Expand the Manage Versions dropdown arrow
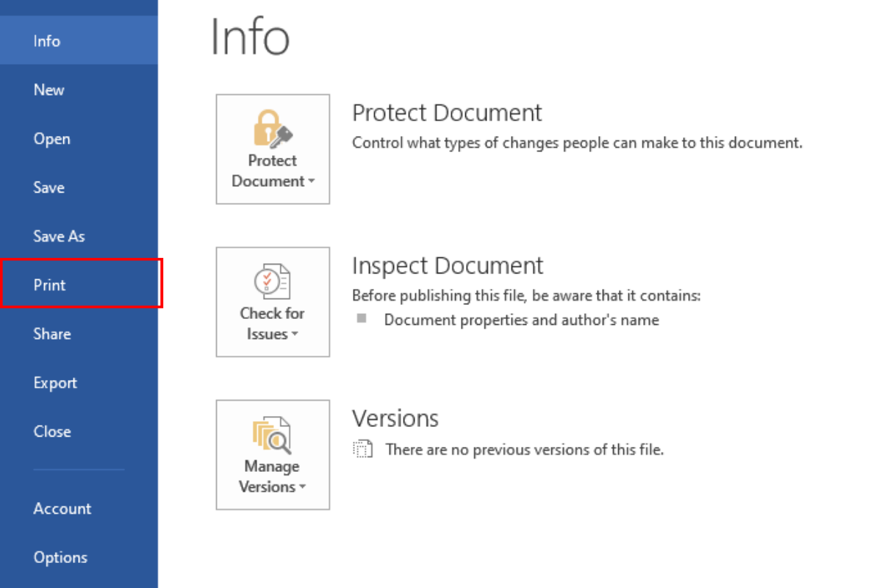This screenshot has height=588, width=882. tap(303, 487)
